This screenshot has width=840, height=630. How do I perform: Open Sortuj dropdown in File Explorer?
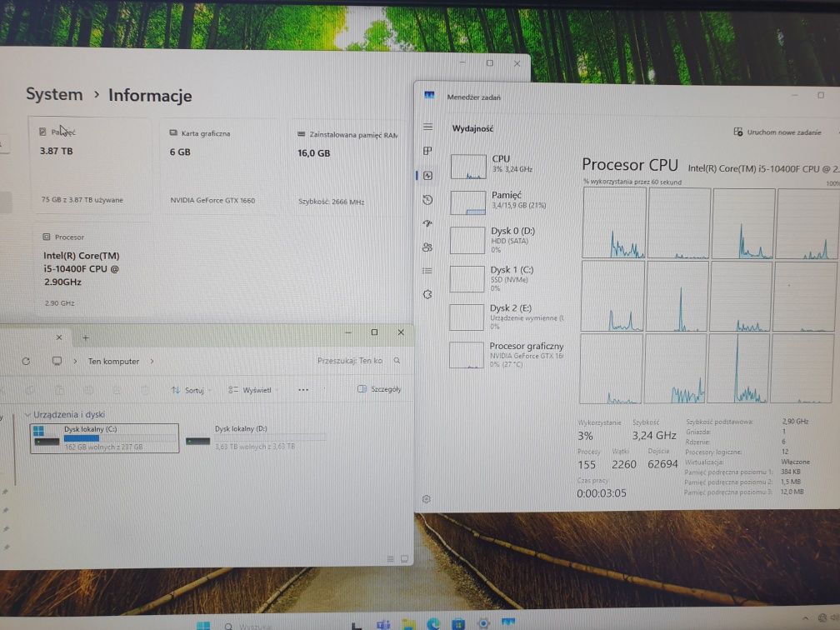pyautogui.click(x=191, y=390)
